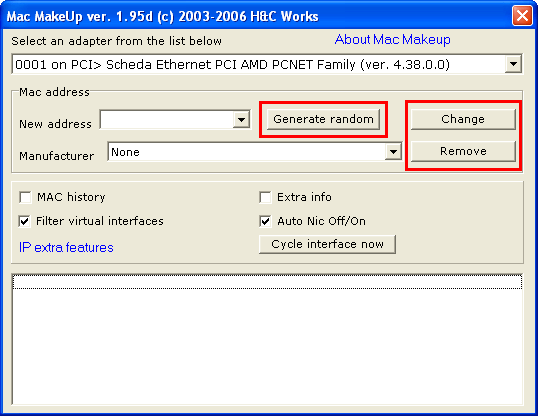
Task: Click into the New address field
Action: (167, 119)
